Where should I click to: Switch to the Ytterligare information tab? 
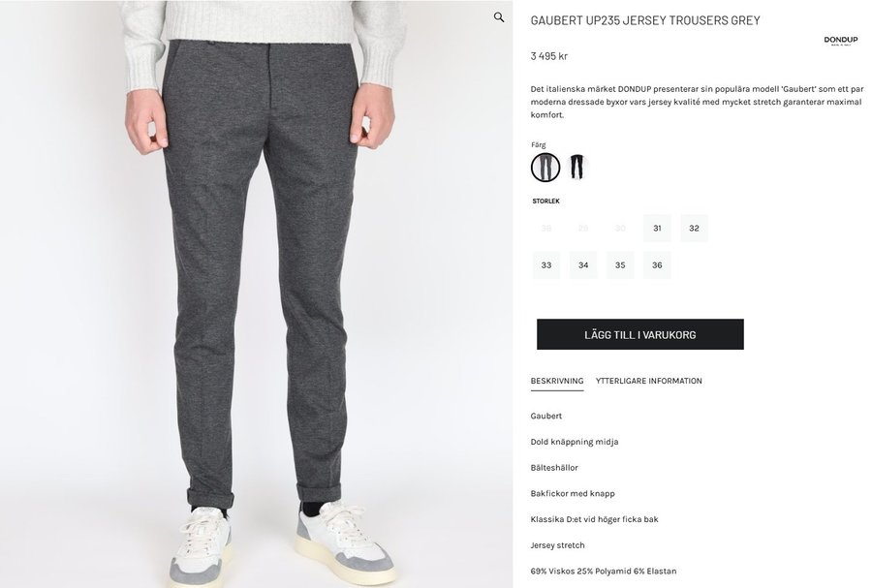tap(648, 382)
